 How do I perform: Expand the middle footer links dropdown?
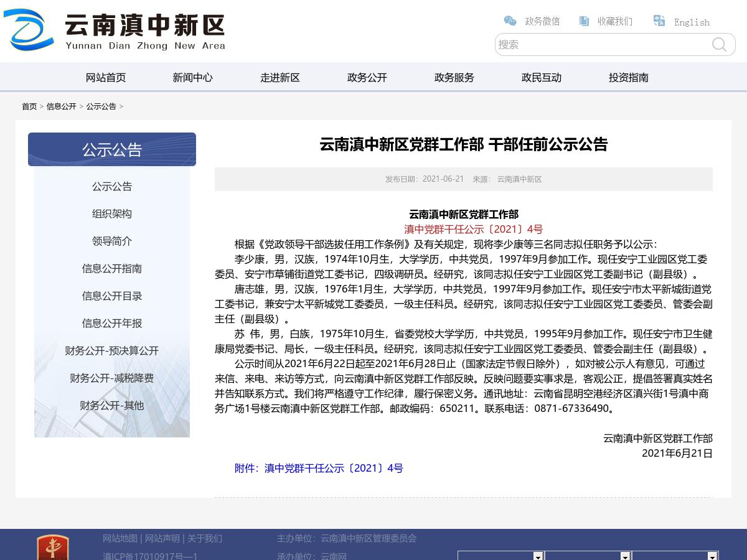tap(588, 556)
